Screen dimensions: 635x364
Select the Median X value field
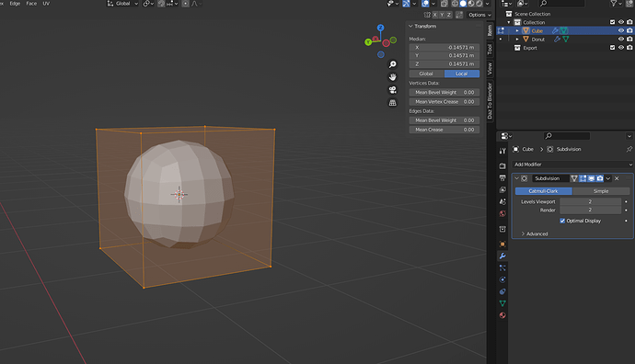[444, 47]
